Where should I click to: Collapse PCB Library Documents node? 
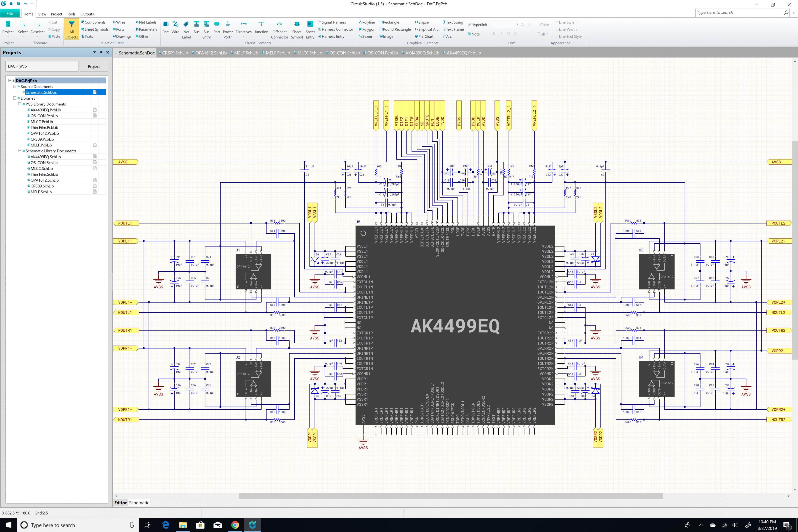[20, 104]
